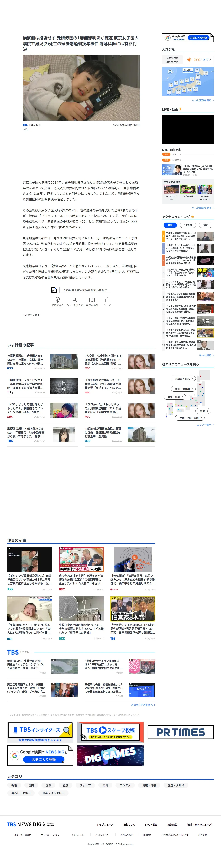Select the 天気 category chip
The width and height of the screenshot is (221, 868).
(x=105, y=785)
